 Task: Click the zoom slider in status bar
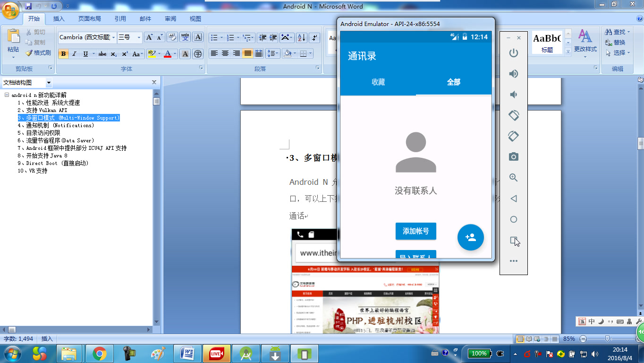[608, 338]
